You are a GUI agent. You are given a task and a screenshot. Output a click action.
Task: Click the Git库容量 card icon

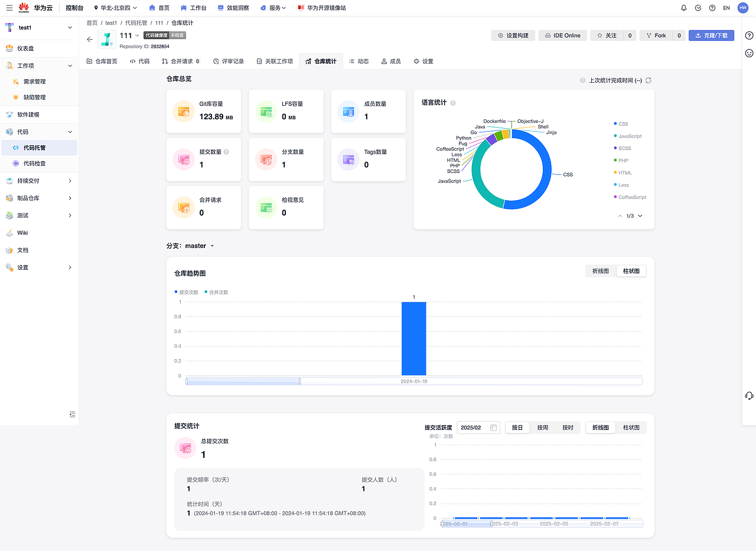click(183, 112)
